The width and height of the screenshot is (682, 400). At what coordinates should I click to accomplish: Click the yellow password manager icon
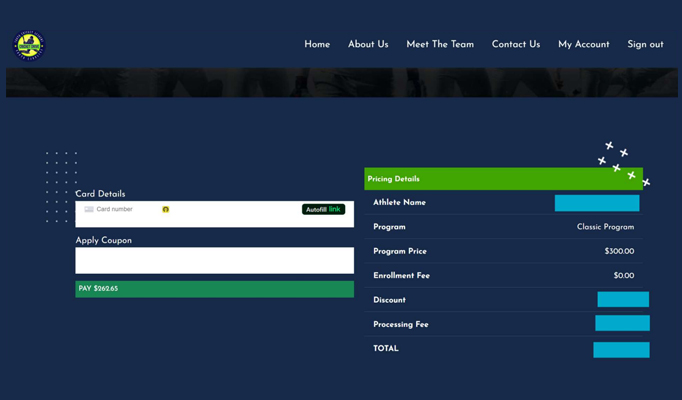166,209
